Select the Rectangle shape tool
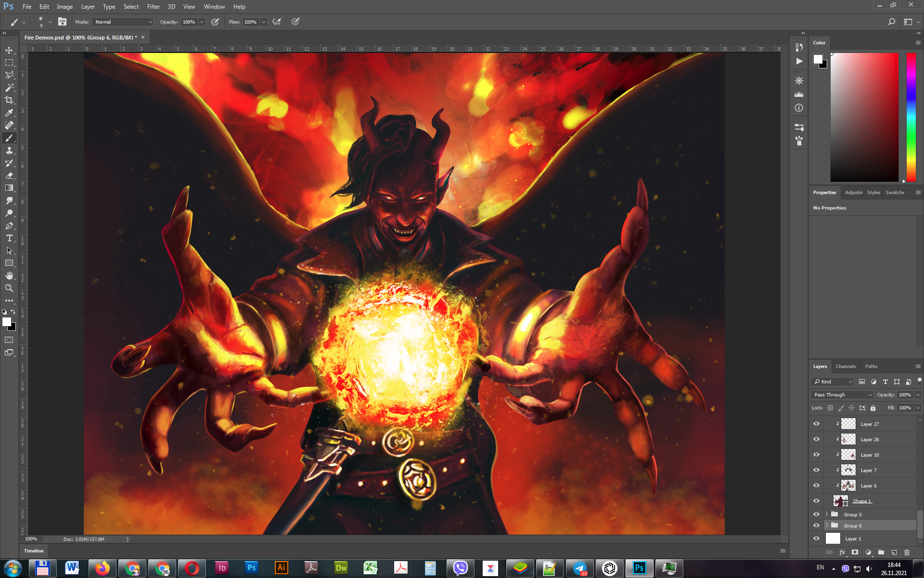Viewport: 924px width, 578px height. (x=9, y=263)
